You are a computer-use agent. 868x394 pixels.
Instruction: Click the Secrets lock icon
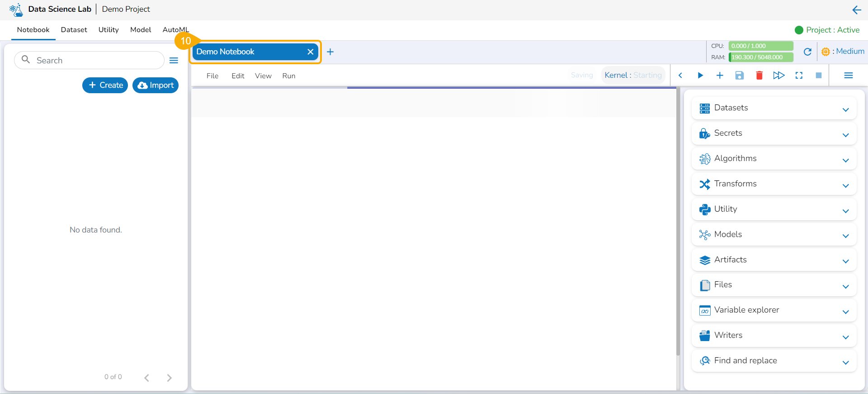[705, 133]
